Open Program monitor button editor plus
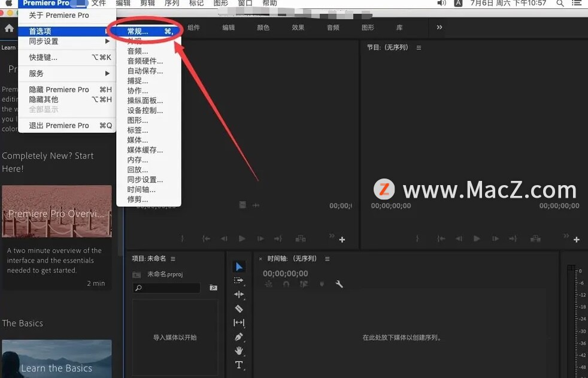Viewport: 588px width, 378px height. pyautogui.click(x=577, y=239)
